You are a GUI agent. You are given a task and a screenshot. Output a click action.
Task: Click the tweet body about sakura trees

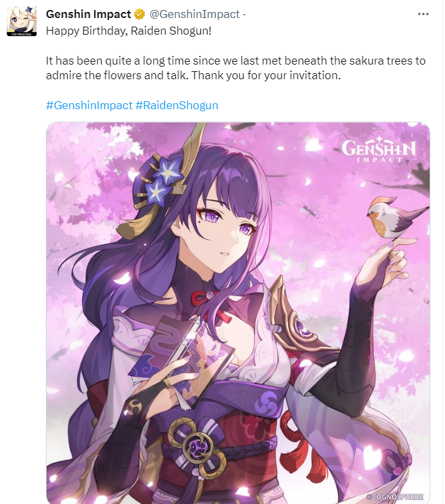235,68
